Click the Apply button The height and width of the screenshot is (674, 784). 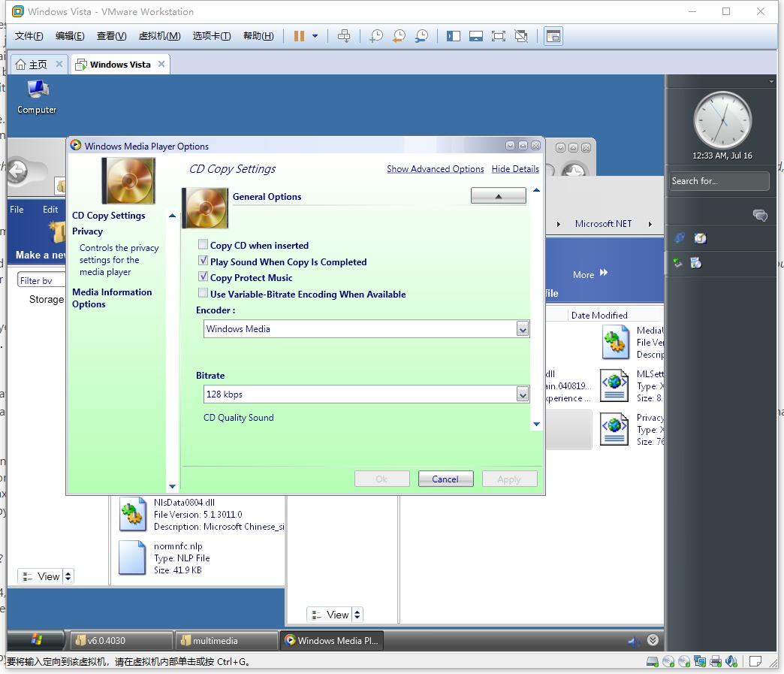click(509, 479)
